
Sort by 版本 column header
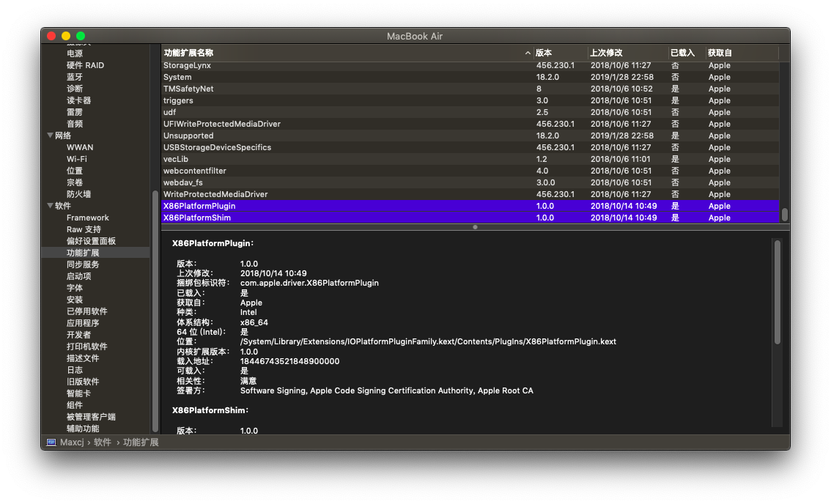coord(561,53)
